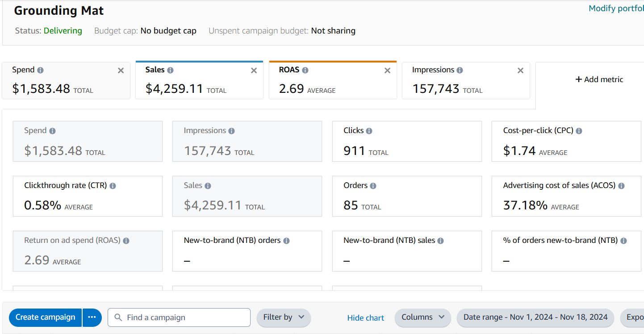Show info for grid Spend tile
Screen dimensions: 644x334
click(52, 131)
